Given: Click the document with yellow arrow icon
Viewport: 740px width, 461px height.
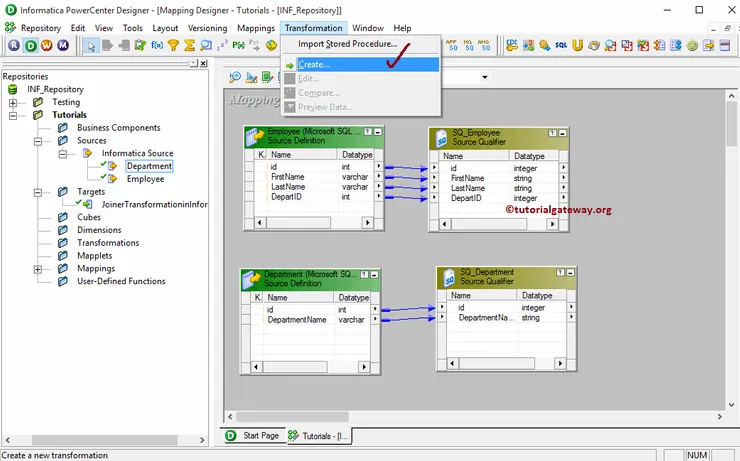Looking at the screenshot, I should [x=709, y=45].
